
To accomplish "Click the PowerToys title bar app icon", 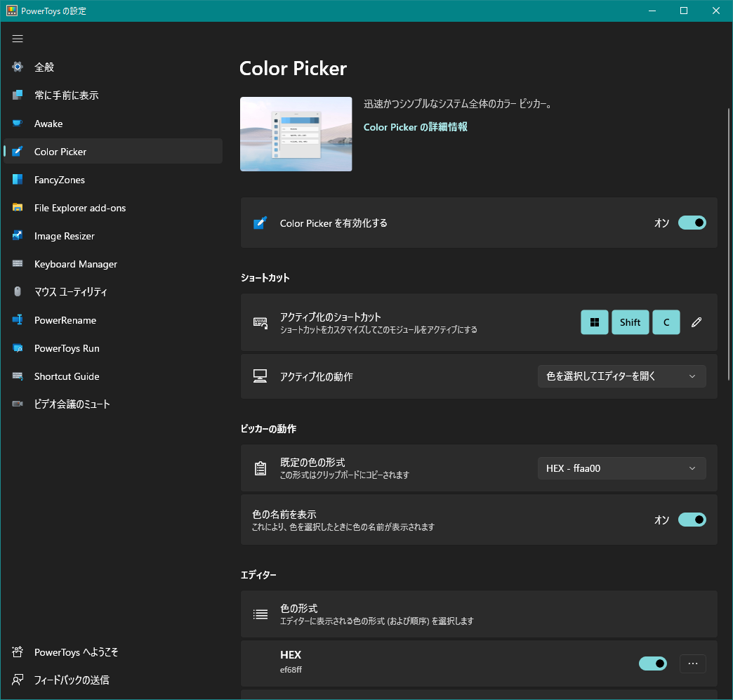I will pos(12,11).
